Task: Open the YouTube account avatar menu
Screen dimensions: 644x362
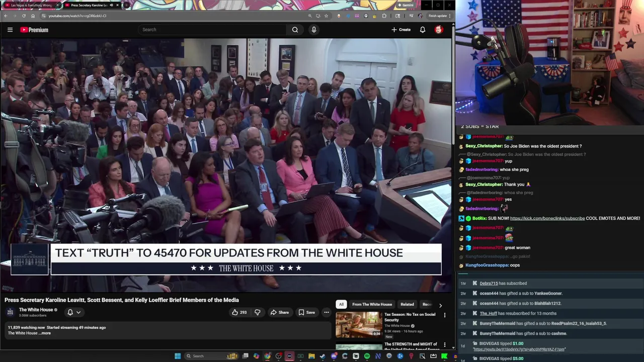Action: [439, 30]
